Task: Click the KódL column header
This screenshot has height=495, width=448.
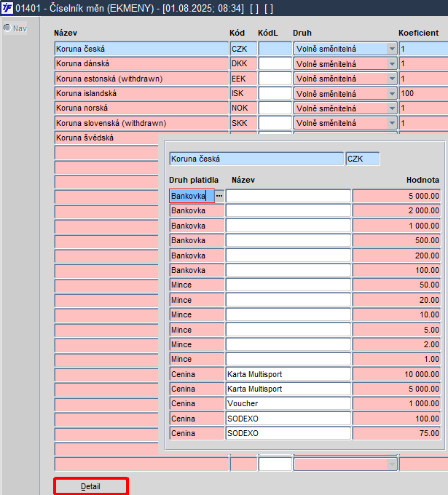Action: (x=268, y=33)
